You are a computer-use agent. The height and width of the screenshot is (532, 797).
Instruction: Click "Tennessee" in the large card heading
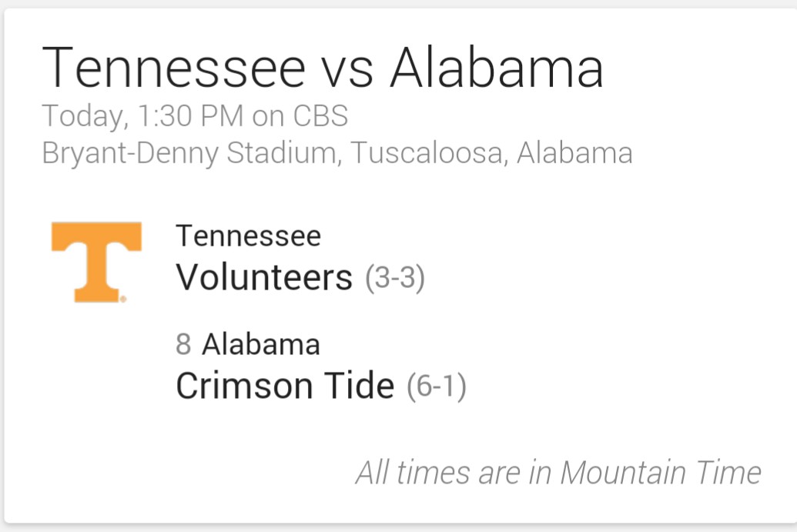coord(173,68)
